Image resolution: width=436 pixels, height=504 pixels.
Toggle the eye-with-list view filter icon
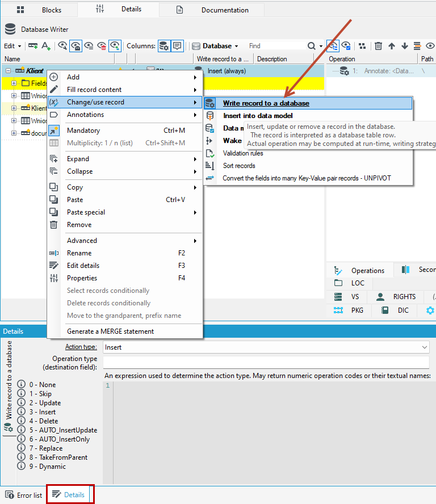(x=89, y=46)
